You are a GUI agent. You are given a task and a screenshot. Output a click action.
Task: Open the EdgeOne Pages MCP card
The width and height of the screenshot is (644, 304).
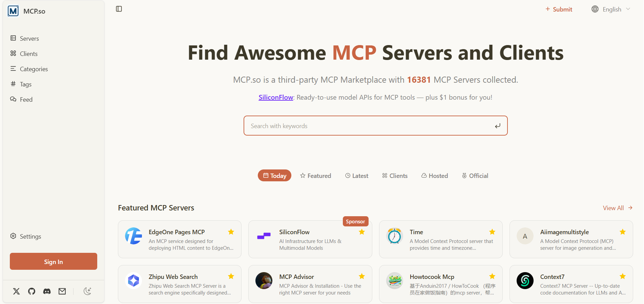(180, 239)
